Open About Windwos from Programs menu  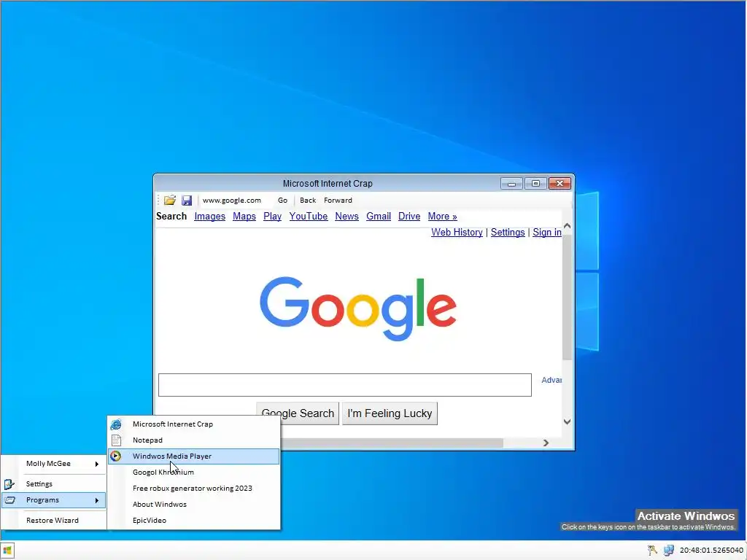coord(194,505)
